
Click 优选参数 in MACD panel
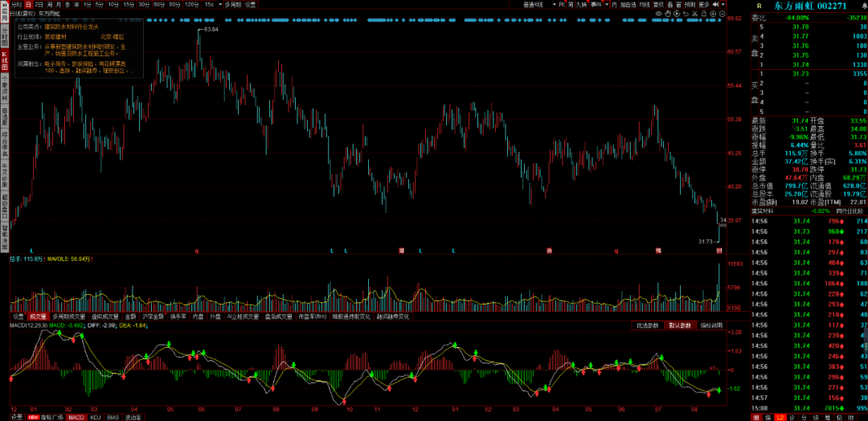click(647, 325)
